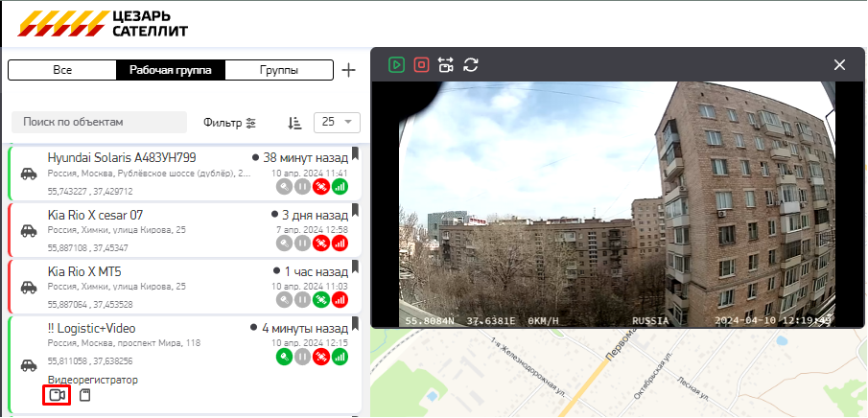Refresh the video stream
The width and height of the screenshot is (868, 418).
(471, 65)
